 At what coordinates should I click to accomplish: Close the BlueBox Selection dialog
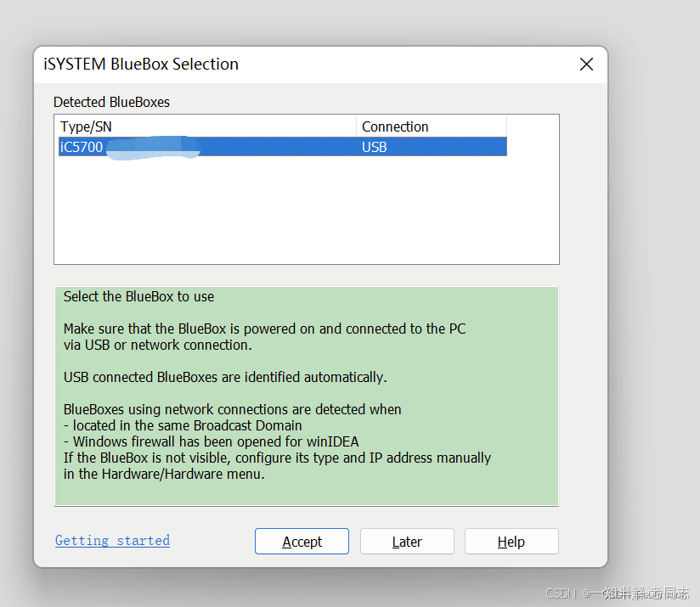[586, 64]
